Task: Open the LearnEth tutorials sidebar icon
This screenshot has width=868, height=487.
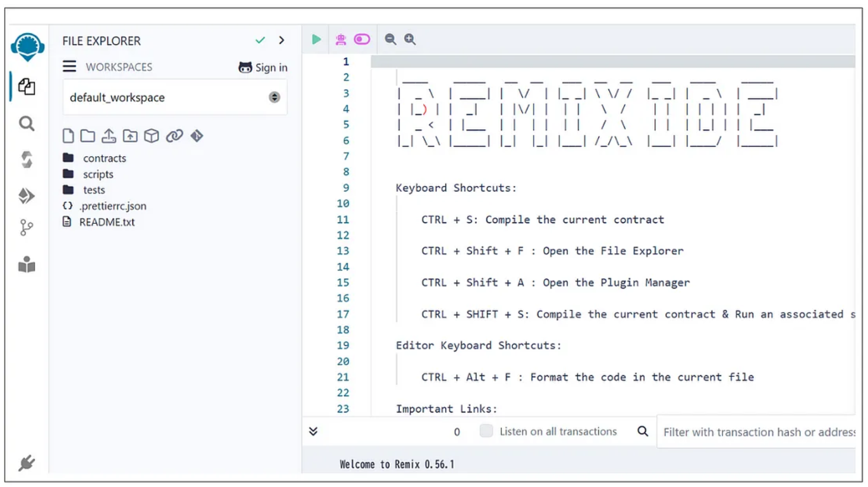Action: pyautogui.click(x=26, y=264)
